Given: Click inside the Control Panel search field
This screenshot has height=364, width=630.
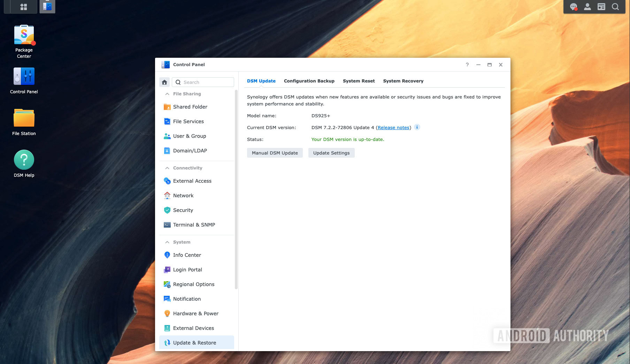Looking at the screenshot, I should click(206, 82).
